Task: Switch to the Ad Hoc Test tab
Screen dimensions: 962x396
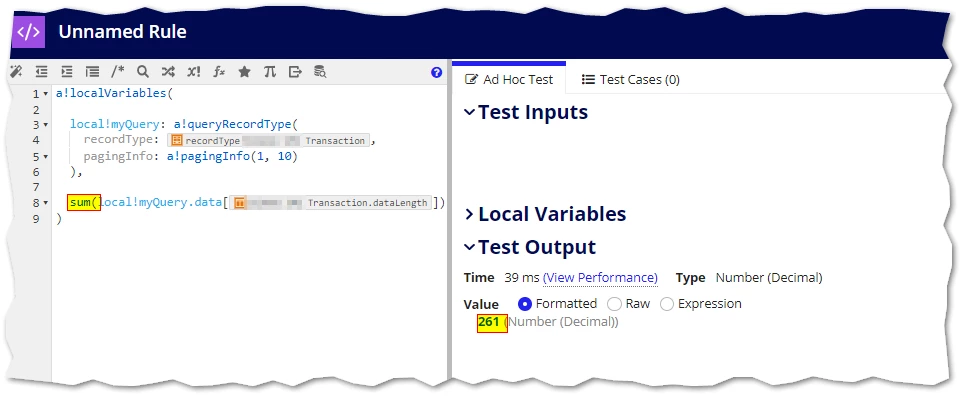Action: coord(509,80)
